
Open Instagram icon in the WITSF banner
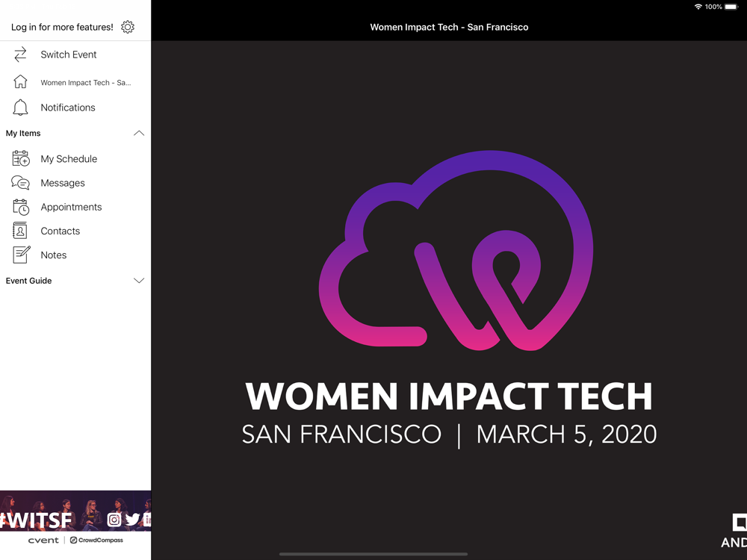tap(114, 520)
